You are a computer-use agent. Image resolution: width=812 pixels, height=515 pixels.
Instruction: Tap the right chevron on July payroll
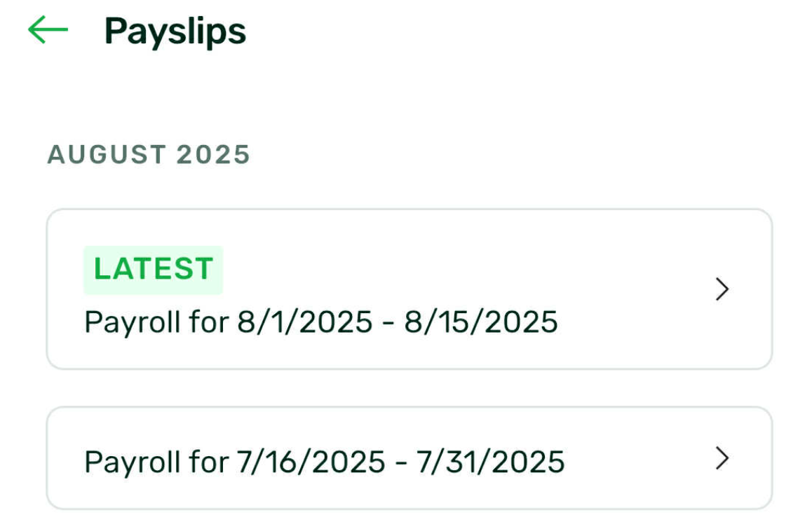pos(722,458)
